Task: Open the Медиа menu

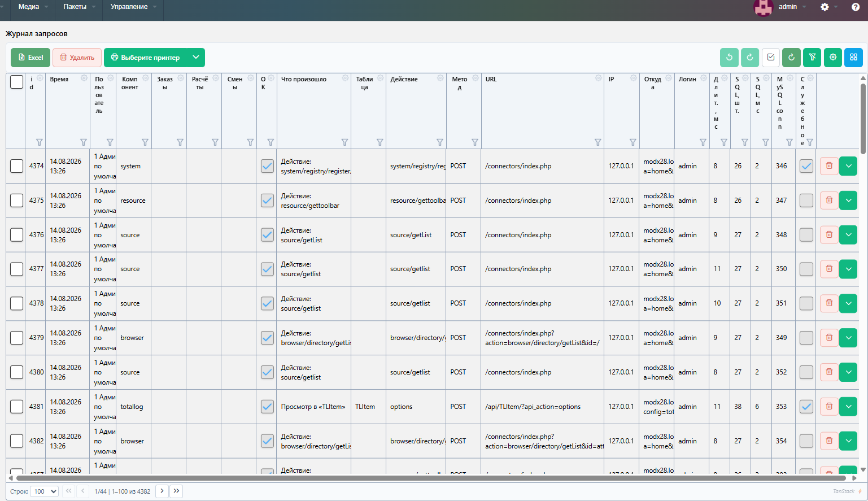Action: tap(33, 7)
